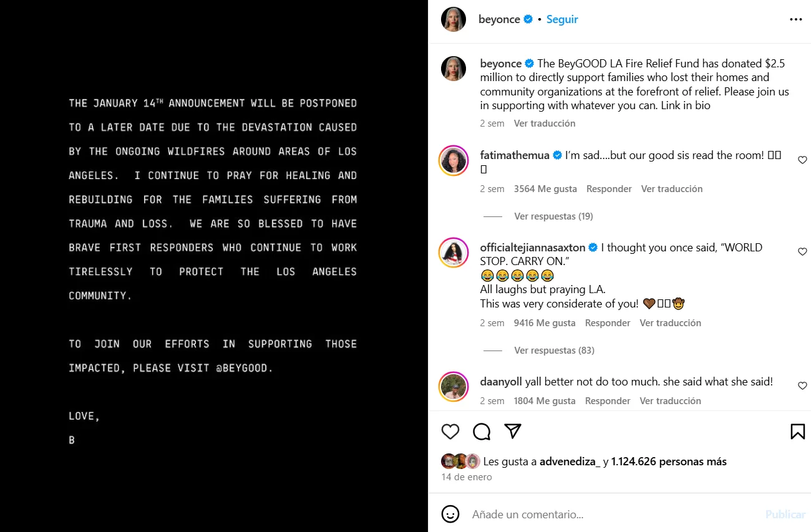
Task: Save the post with the bookmark icon
Action: [797, 432]
